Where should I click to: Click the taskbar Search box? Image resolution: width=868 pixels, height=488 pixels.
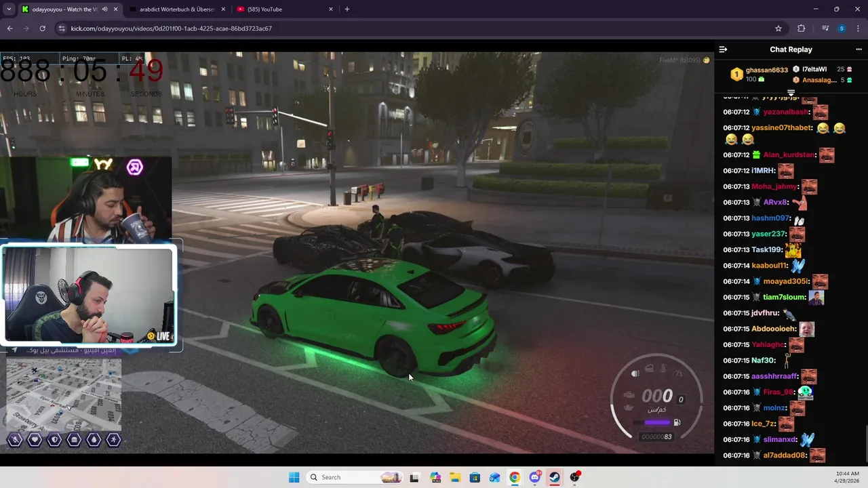point(353,477)
